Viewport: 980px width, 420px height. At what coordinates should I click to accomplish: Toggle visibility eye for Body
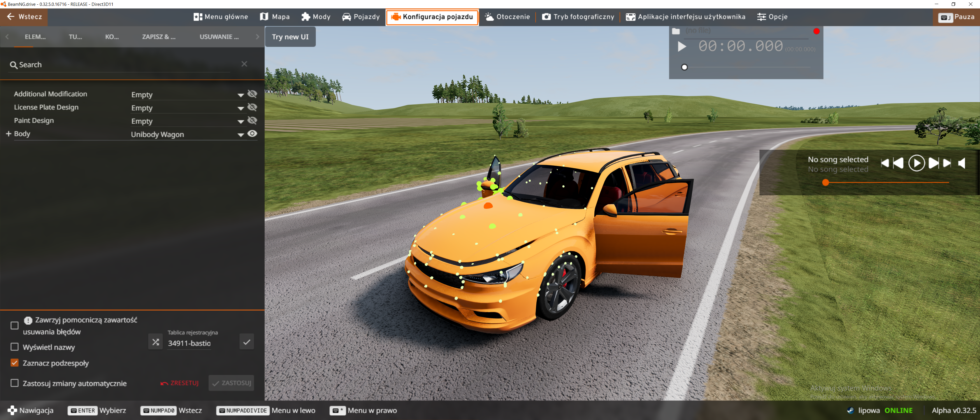[x=252, y=134]
